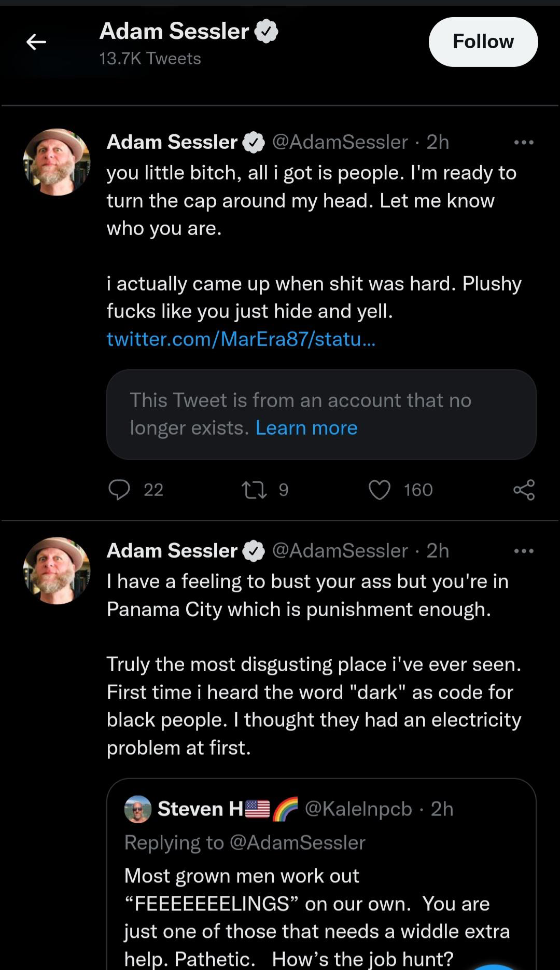
Task: Tap @AdamSessler handle on second tweet
Action: (340, 551)
